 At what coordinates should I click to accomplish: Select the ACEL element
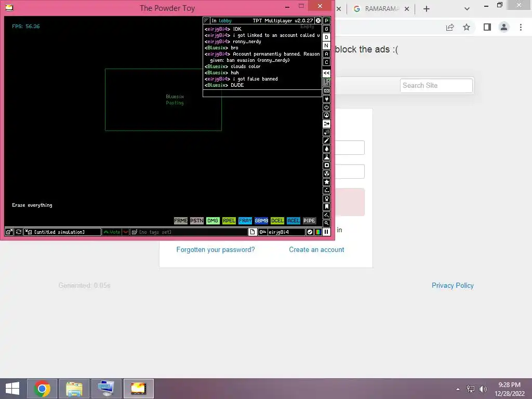tap(294, 221)
